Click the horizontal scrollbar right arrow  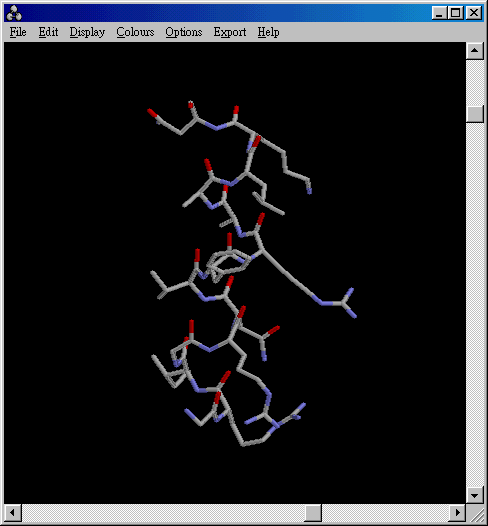coord(457,513)
